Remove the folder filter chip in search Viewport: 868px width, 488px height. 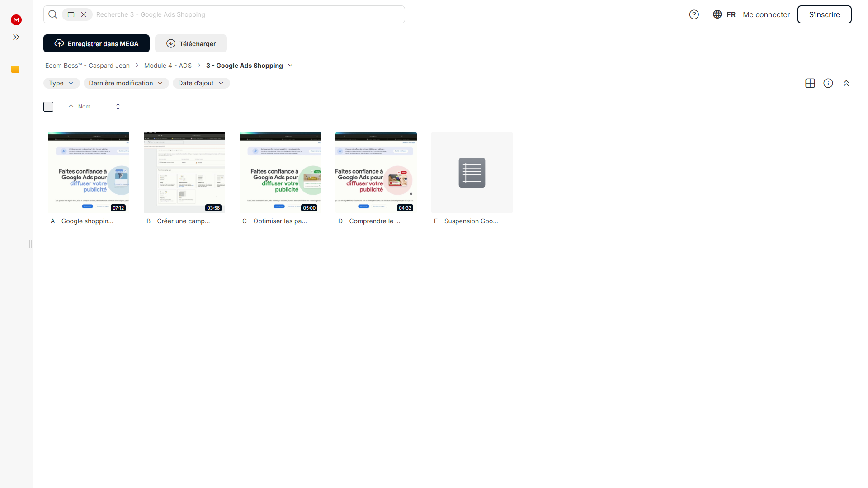point(84,14)
